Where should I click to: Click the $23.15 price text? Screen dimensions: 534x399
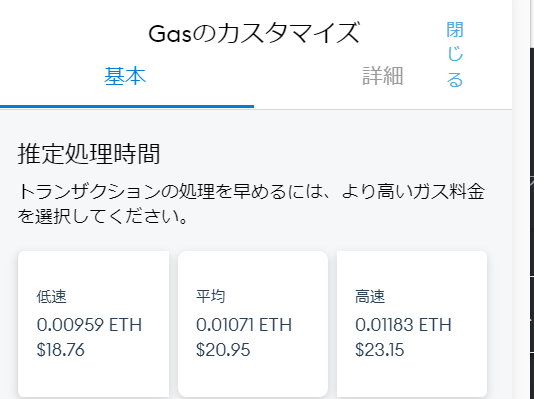pyautogui.click(x=379, y=350)
